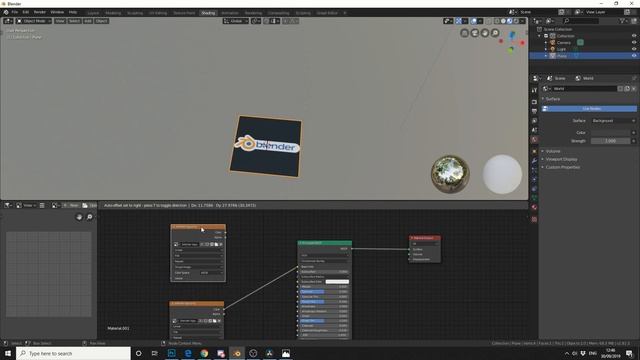Click the 3D viewport editor type icon
The image size is (640, 360).
click(x=8, y=21)
